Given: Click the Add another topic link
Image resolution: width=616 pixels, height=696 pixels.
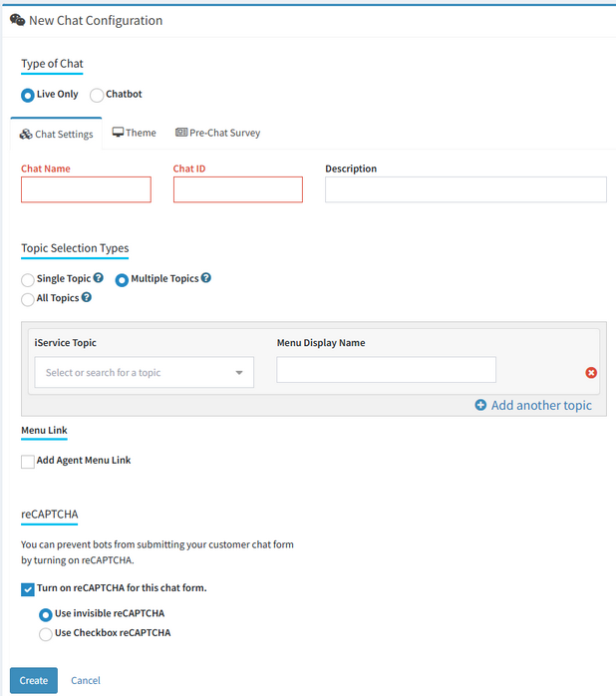Looking at the screenshot, I should [x=541, y=405].
